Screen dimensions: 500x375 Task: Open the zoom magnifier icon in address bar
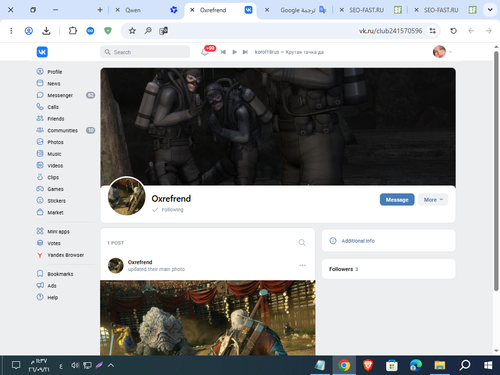pos(148,31)
